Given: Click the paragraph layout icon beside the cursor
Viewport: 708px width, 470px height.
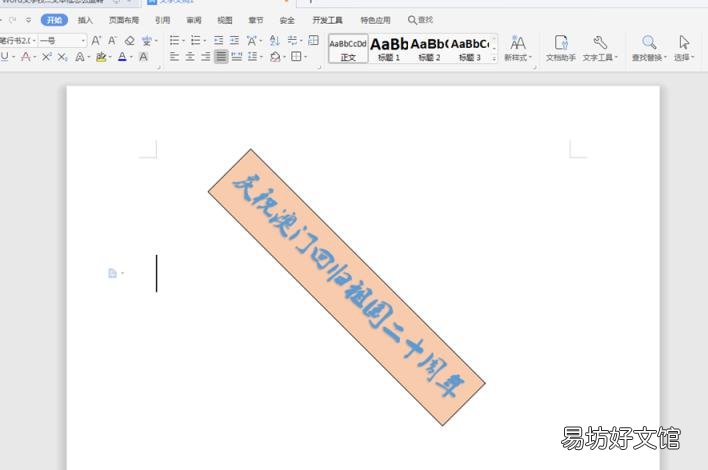Looking at the screenshot, I should click(113, 273).
